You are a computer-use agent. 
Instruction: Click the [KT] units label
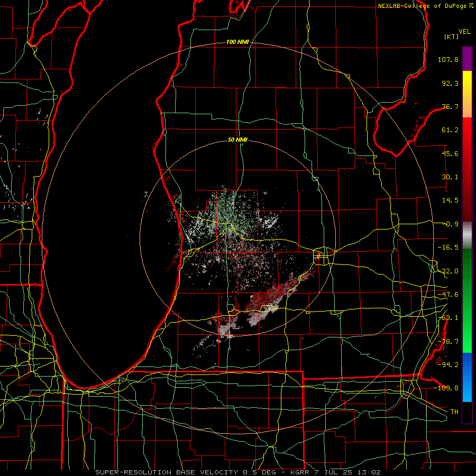coord(452,36)
